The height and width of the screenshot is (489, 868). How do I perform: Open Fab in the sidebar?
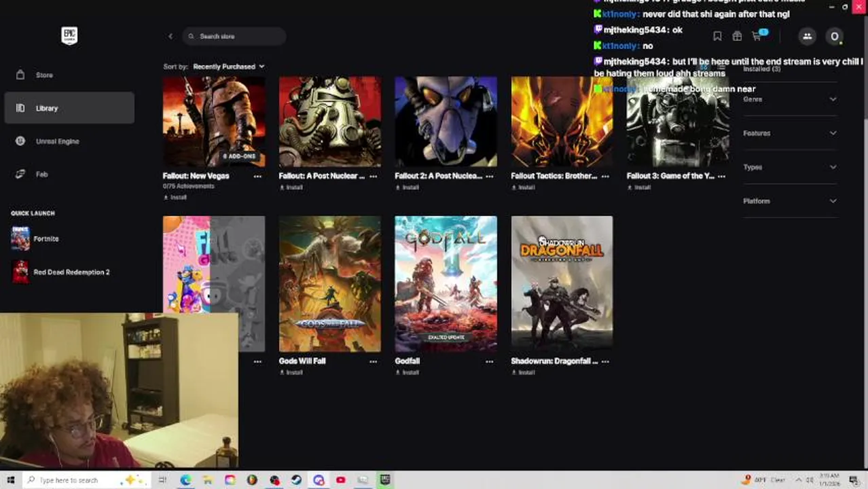(x=69, y=175)
